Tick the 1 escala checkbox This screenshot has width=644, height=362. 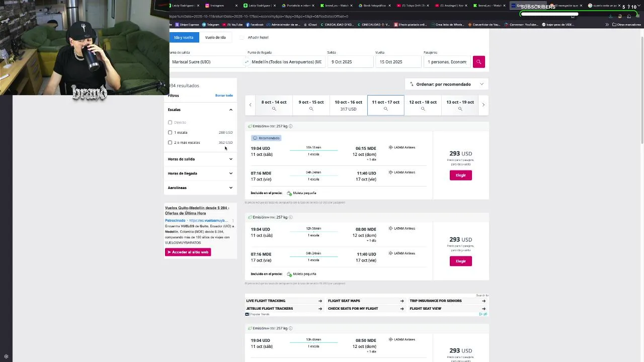point(170,132)
